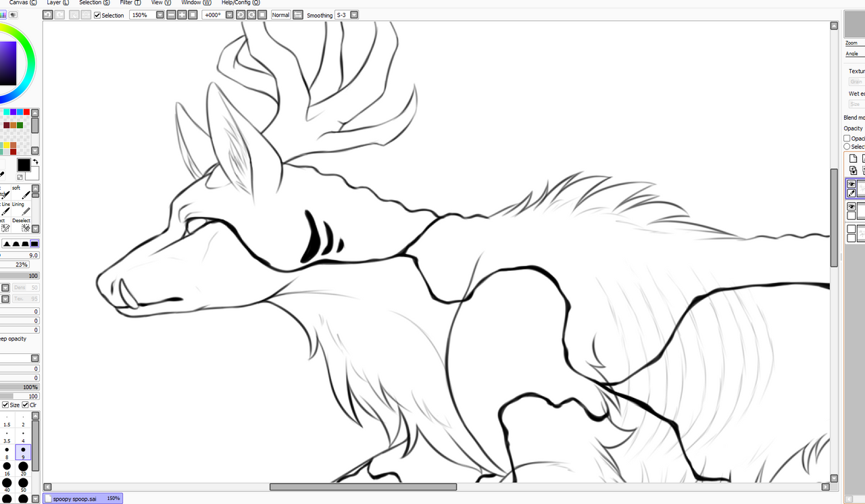The image size is (865, 504).
Task: Pick the size 50 brush dot
Action: click(23, 484)
